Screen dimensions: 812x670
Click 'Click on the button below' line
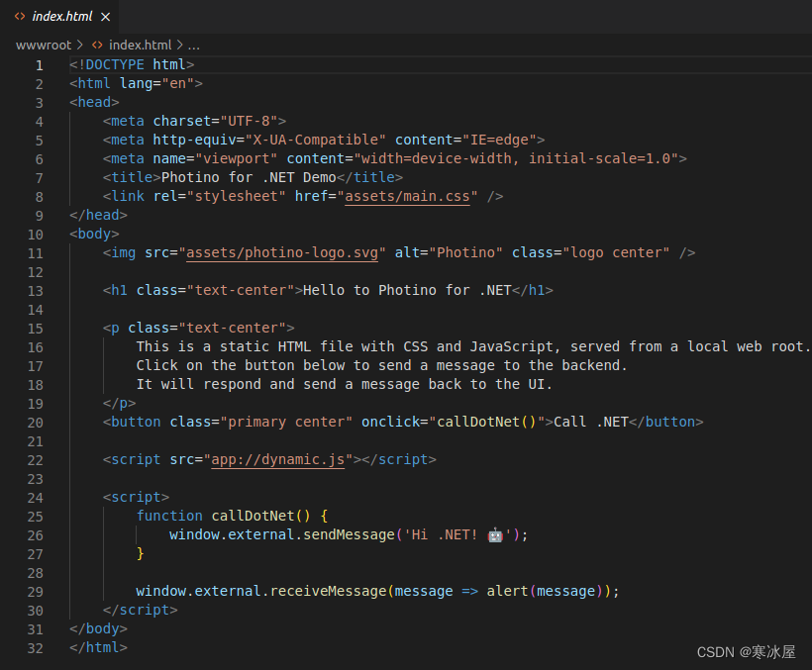pyautogui.click(x=381, y=366)
